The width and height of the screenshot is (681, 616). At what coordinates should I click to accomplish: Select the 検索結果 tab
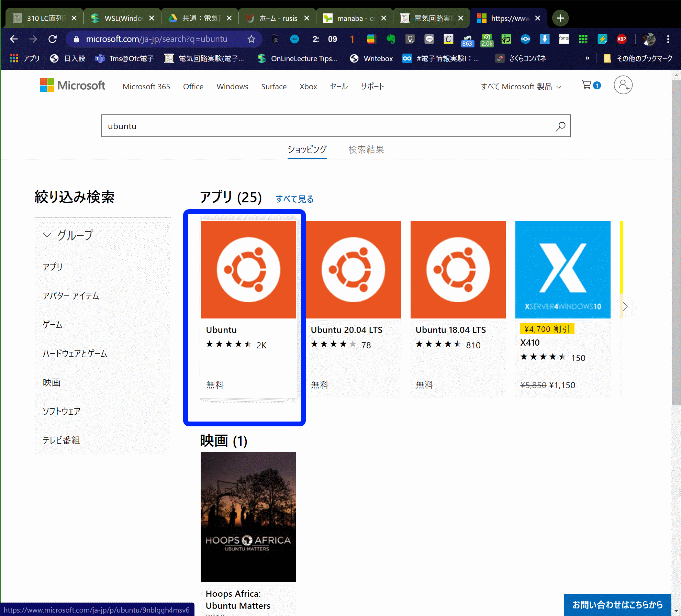point(366,150)
